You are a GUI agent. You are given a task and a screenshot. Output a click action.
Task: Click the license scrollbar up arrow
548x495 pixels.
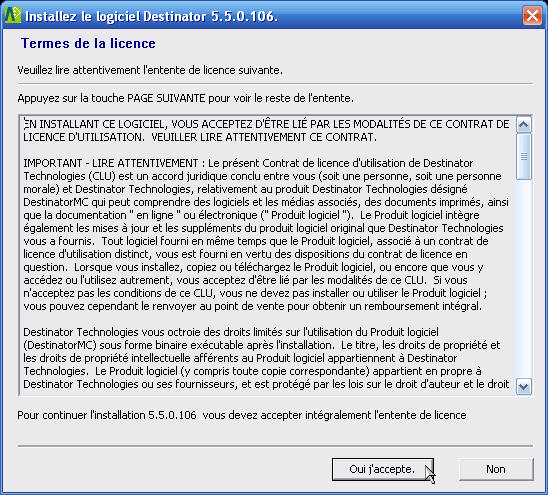(x=524, y=124)
